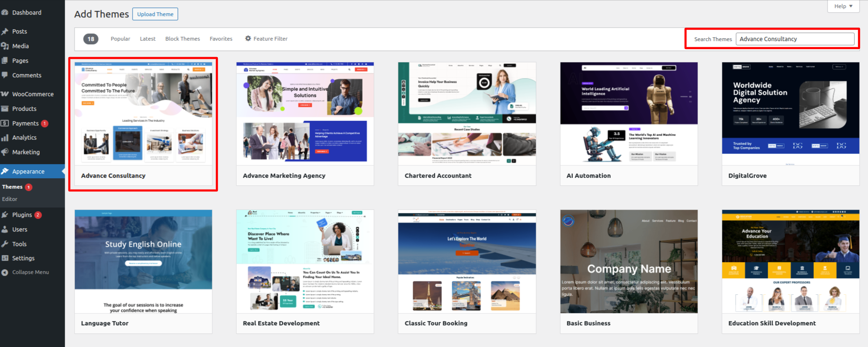Click the WooCommerce logo icon
868x347 pixels.
5,94
